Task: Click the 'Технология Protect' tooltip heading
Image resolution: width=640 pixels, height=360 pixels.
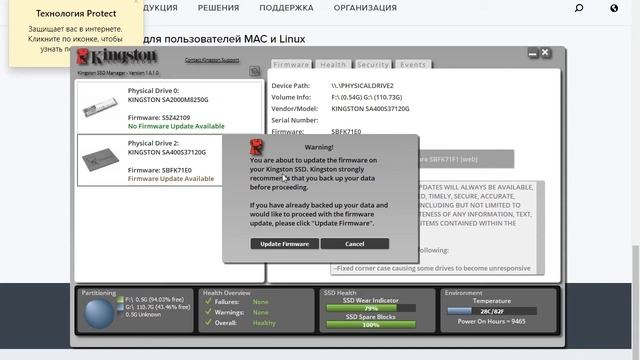Action: 76,13
